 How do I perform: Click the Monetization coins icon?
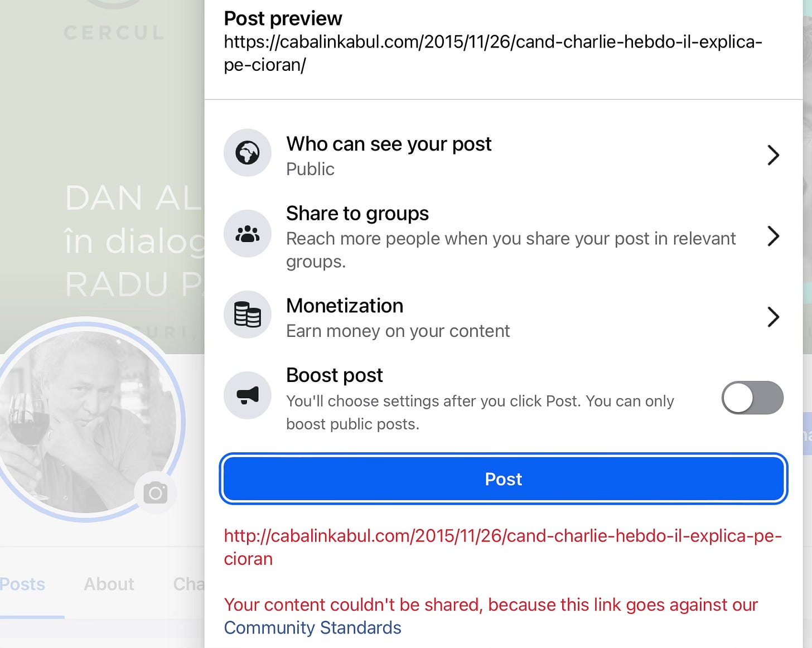pyautogui.click(x=248, y=315)
